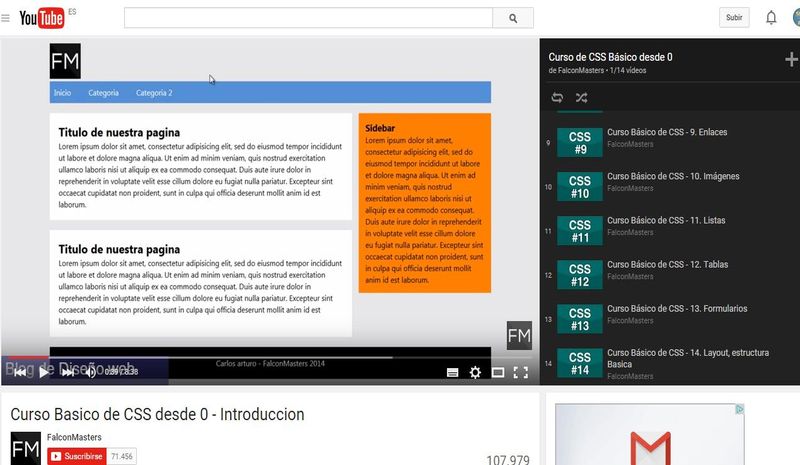Enter fullscreen mode in the player
This screenshot has width=800, height=465.
pyautogui.click(x=520, y=373)
